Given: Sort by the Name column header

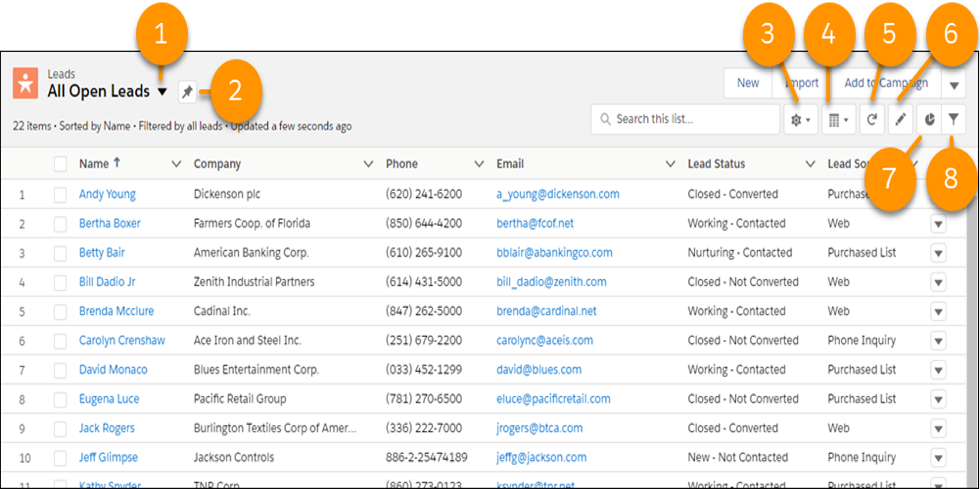Looking at the screenshot, I should [x=94, y=164].
